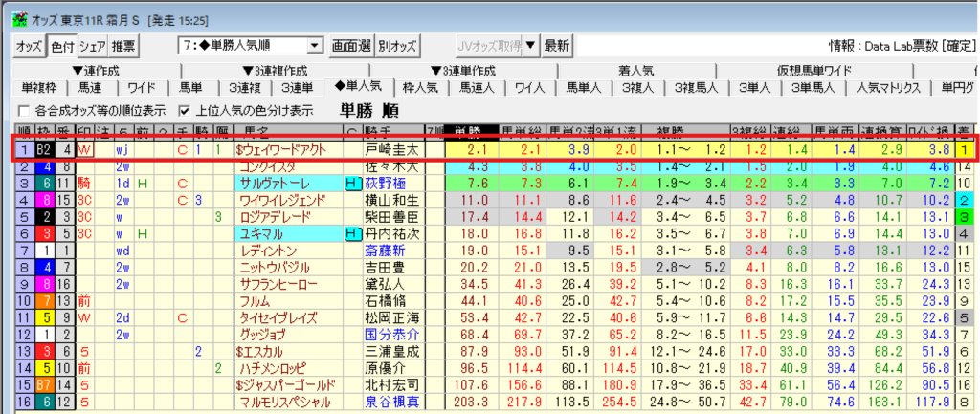Click the green highlighted rank 3 cell at right

pyautogui.click(x=966, y=217)
